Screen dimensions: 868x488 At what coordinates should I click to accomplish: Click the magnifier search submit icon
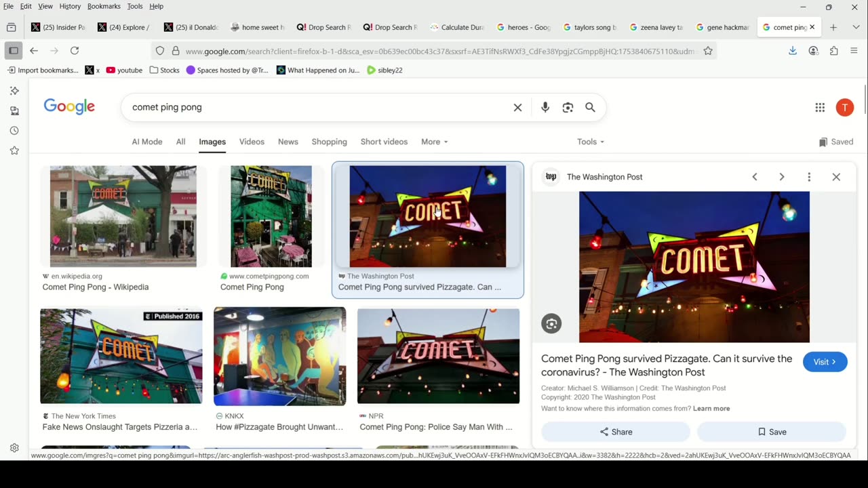(x=590, y=107)
